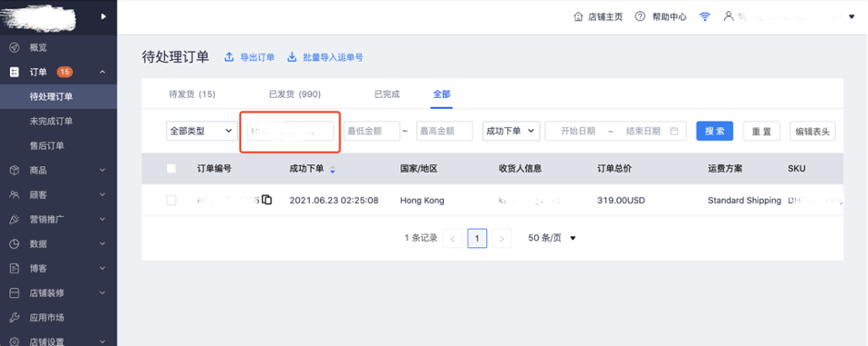Open the 成功下单 date-type dropdown
This screenshot has width=868, height=346.
click(x=512, y=131)
